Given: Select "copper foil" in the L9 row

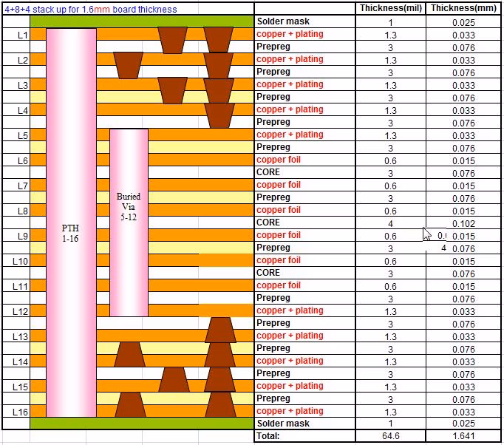Looking at the screenshot, I should point(279,235).
